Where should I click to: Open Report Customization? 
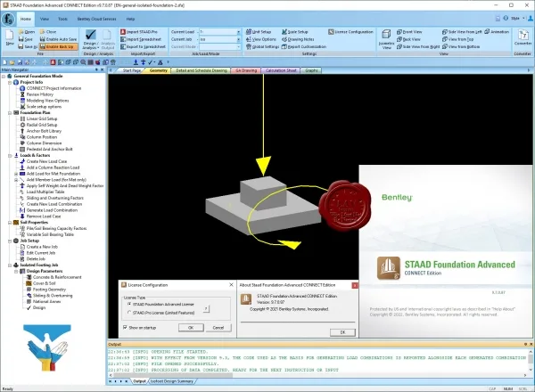pos(304,46)
